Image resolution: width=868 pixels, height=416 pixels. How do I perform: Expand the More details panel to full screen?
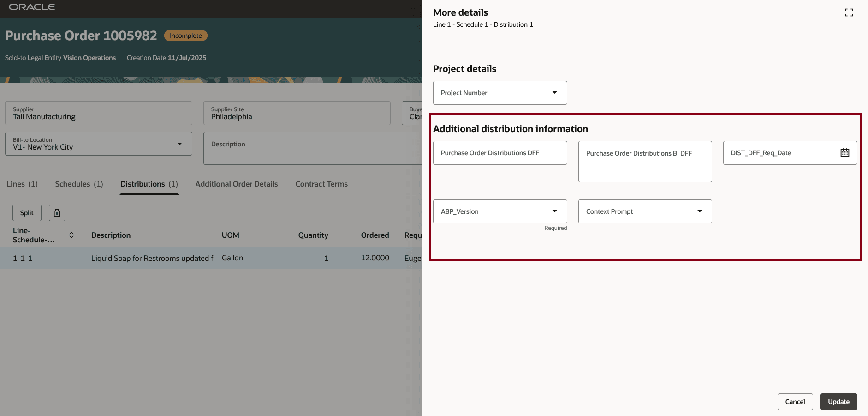click(849, 12)
